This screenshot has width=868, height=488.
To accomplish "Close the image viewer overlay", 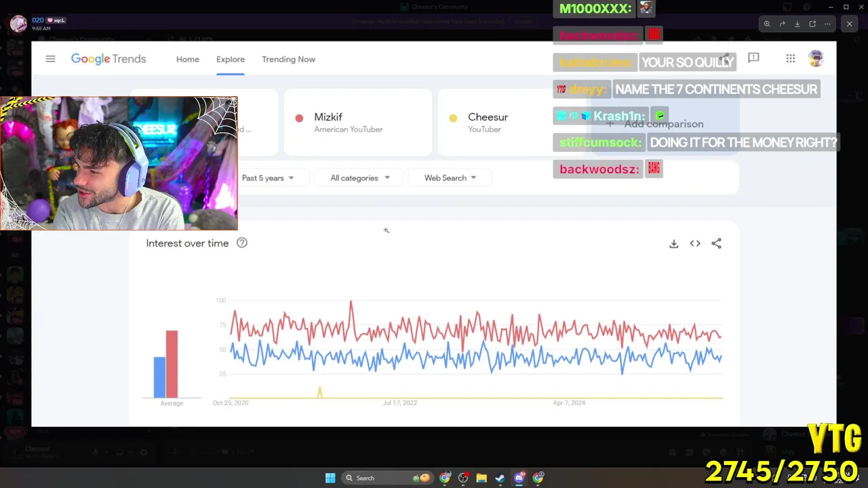I will click(x=849, y=24).
